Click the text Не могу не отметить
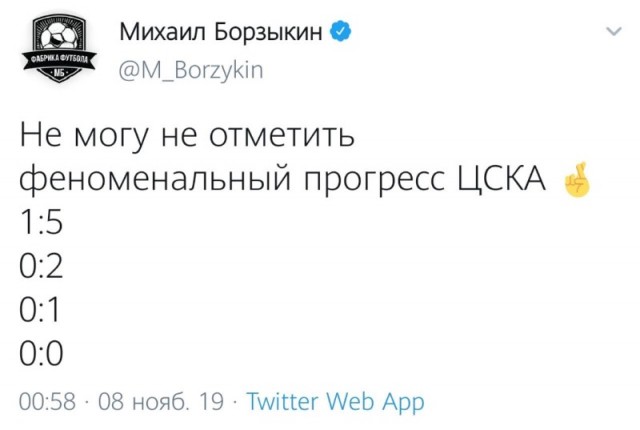Screen dimensions: 640x430 (x=187, y=137)
